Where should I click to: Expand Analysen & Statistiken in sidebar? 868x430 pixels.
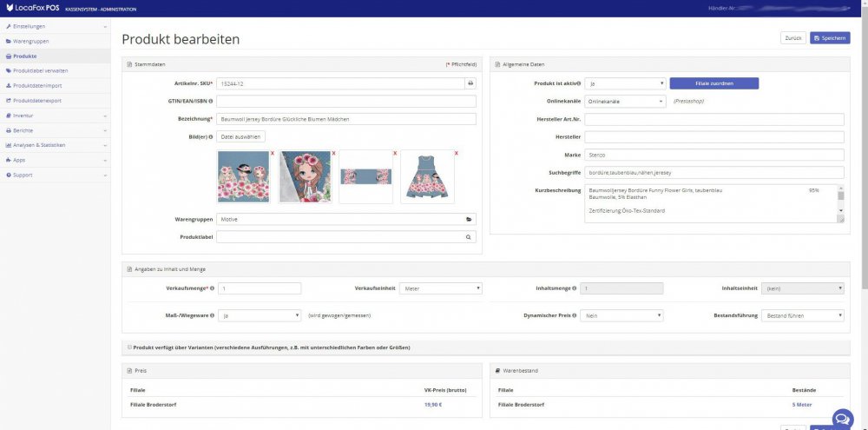pyautogui.click(x=56, y=145)
